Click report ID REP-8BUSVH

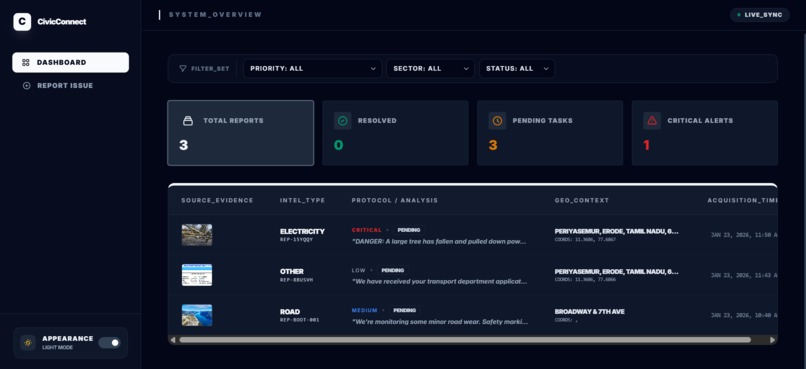(x=296, y=280)
